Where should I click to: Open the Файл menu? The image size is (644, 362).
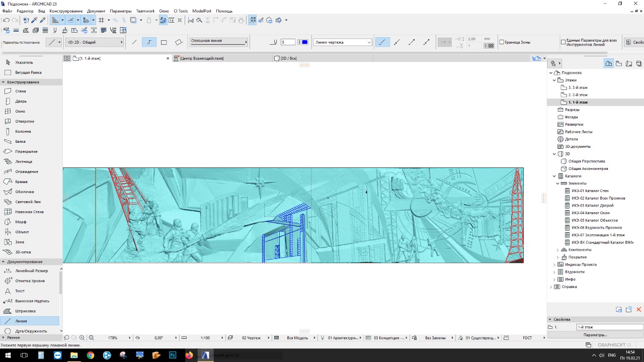pos(7,11)
